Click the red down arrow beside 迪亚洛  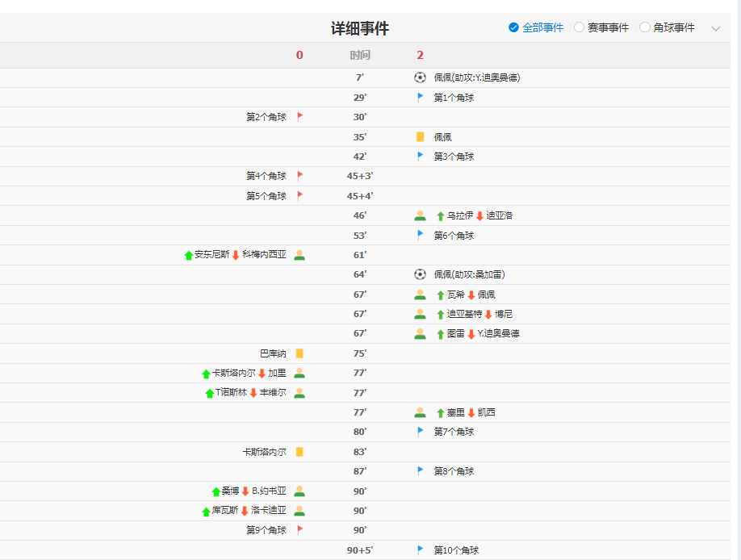pos(479,216)
